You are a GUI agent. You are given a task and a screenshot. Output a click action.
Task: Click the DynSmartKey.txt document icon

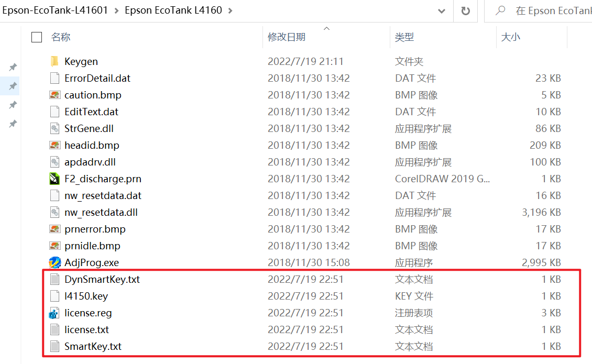click(x=54, y=280)
